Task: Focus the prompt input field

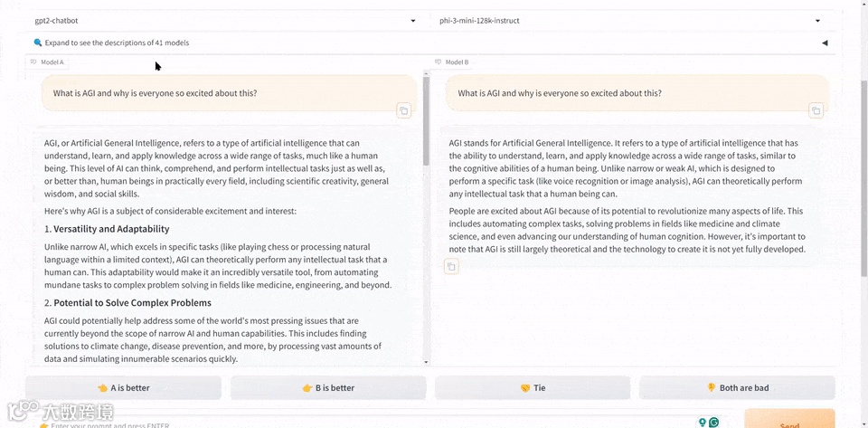Action: coord(362,423)
